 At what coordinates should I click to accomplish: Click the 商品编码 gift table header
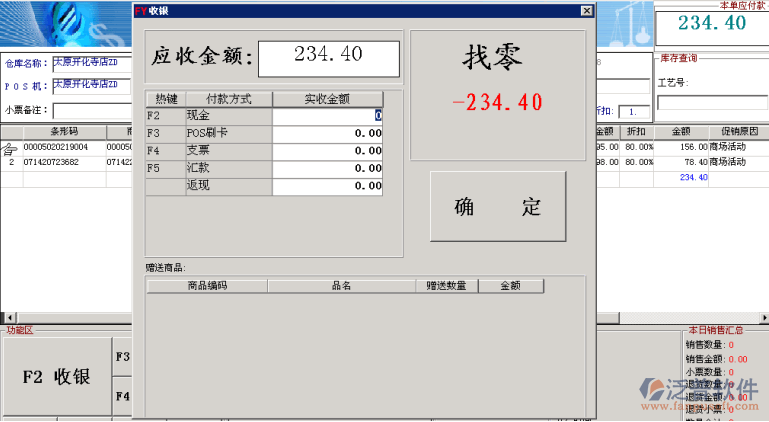pos(207,286)
